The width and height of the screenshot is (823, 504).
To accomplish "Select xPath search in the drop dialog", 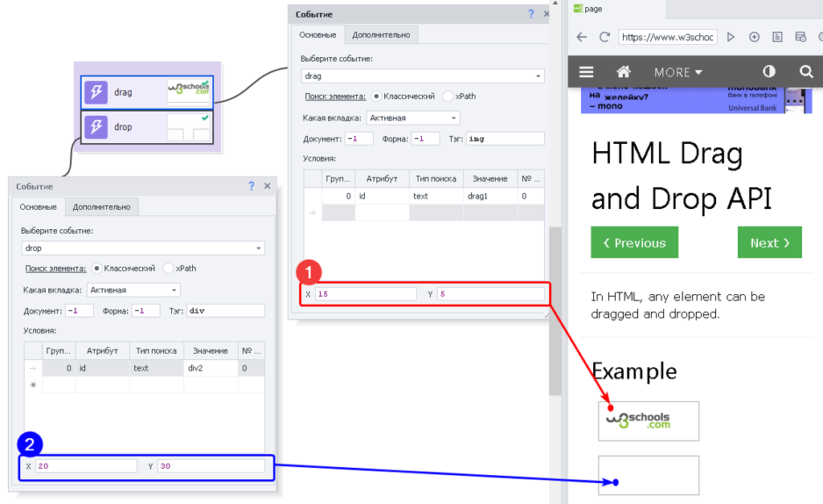I will [169, 268].
